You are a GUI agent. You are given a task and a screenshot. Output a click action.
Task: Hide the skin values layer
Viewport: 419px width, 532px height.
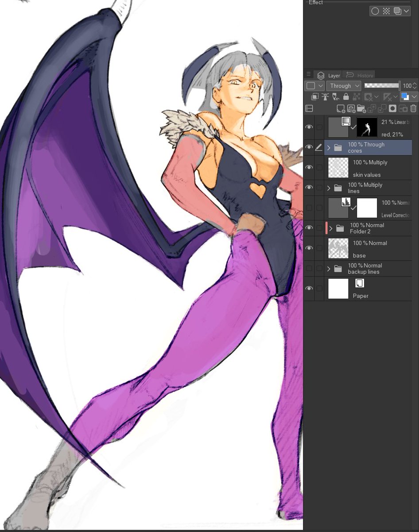[309, 168]
